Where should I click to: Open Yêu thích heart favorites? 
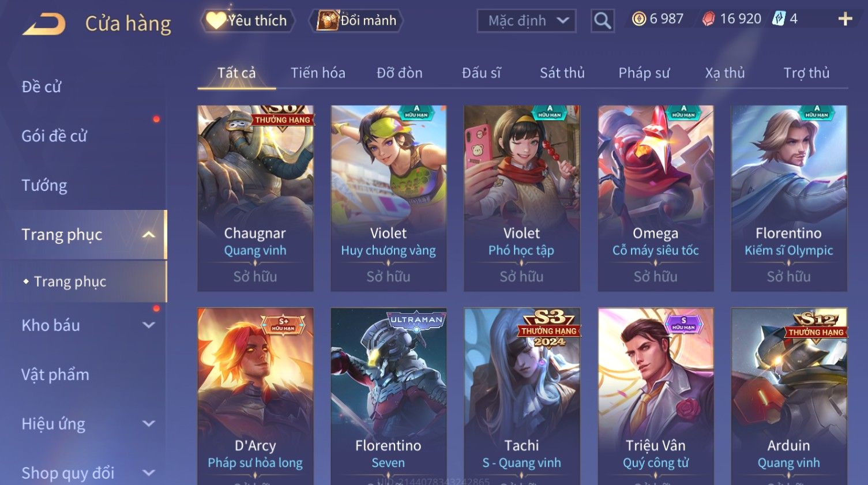[247, 21]
